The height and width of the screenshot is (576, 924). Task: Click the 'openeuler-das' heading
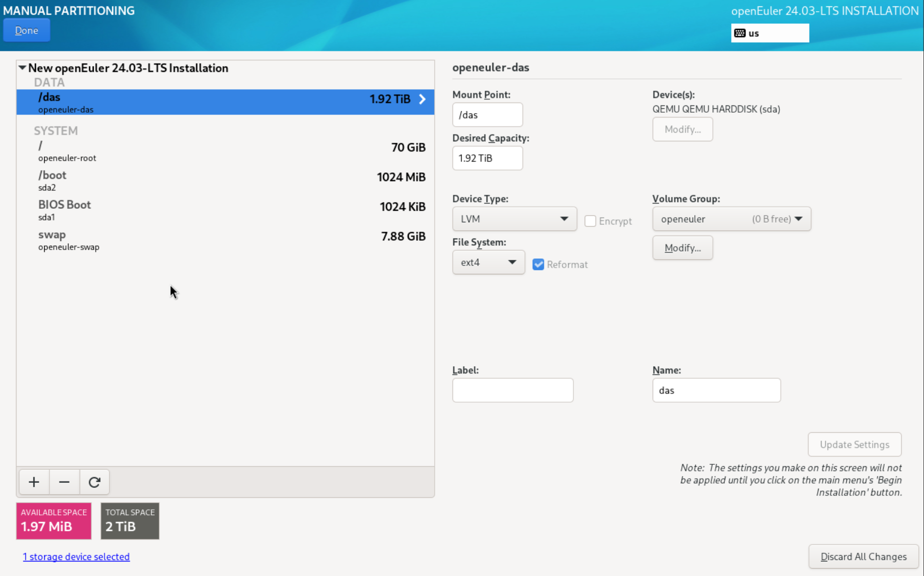coord(490,67)
